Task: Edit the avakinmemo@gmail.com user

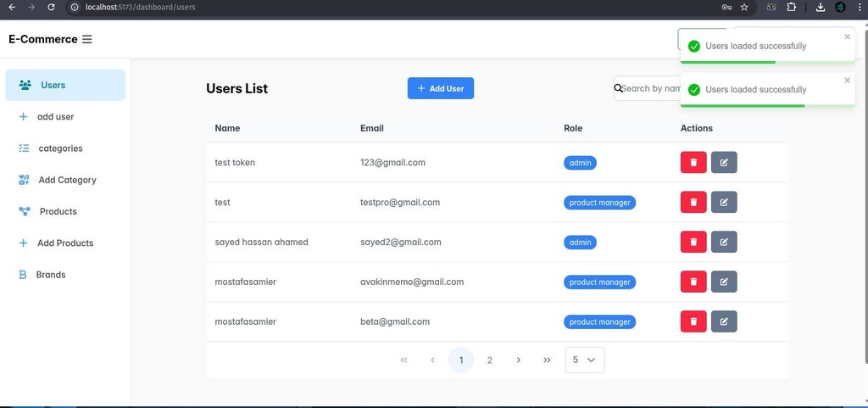Action: (x=724, y=282)
